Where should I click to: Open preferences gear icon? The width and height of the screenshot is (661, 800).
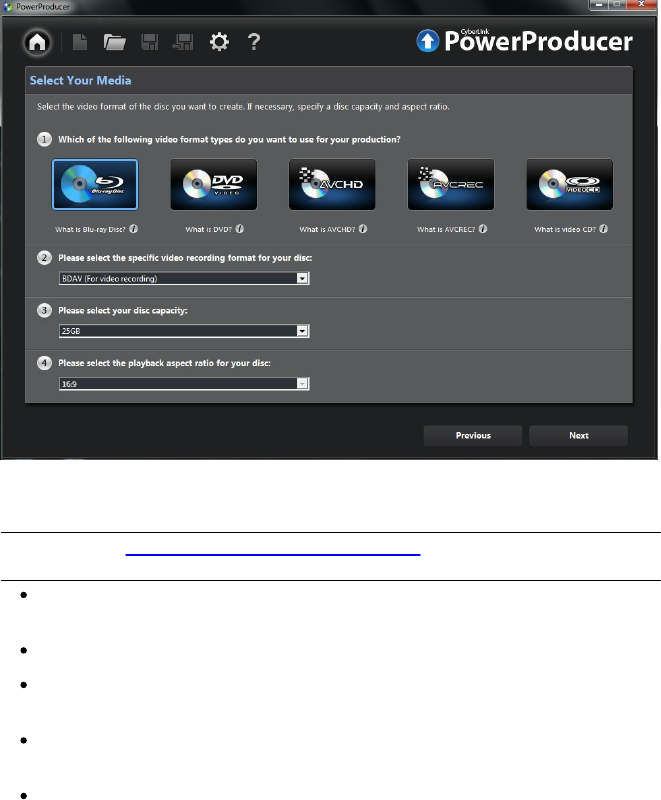tap(219, 42)
